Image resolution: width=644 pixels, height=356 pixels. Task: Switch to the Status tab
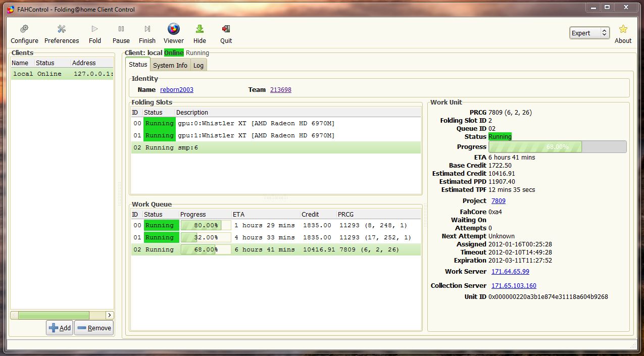click(138, 65)
